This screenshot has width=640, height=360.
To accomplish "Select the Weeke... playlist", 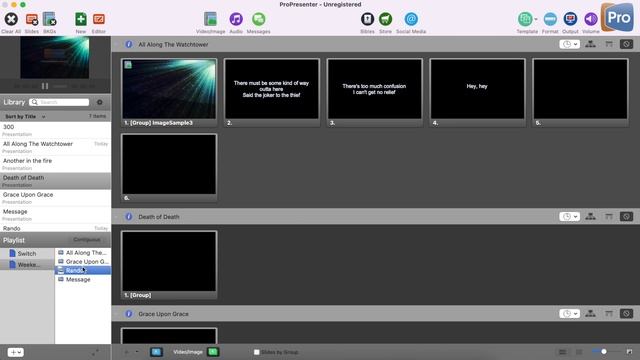I will [x=27, y=265].
